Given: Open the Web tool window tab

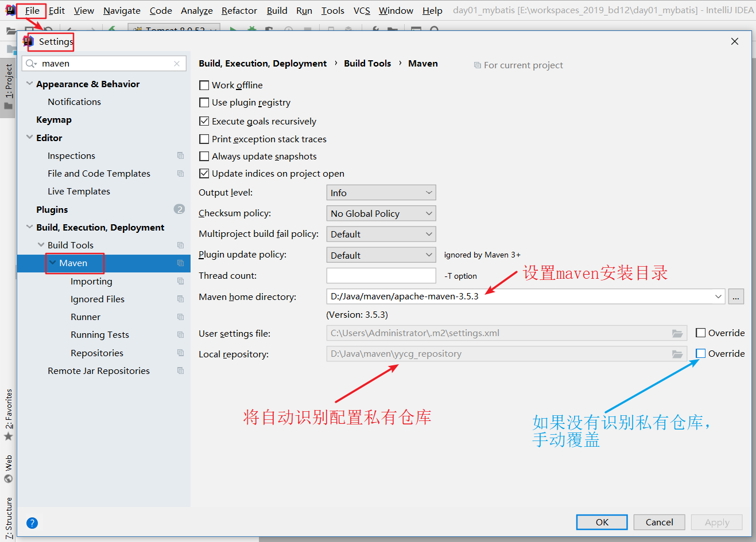Looking at the screenshot, I should [8, 469].
